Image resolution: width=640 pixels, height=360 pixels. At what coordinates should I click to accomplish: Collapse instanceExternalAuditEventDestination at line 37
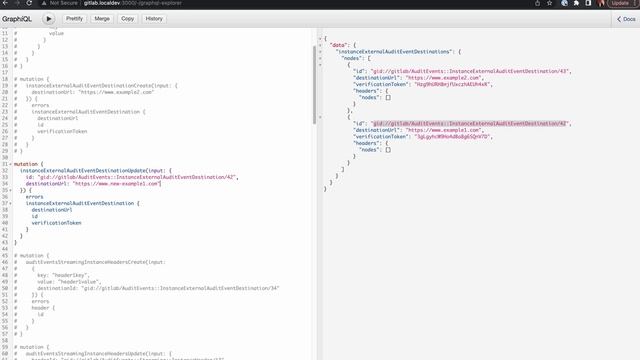(10, 203)
